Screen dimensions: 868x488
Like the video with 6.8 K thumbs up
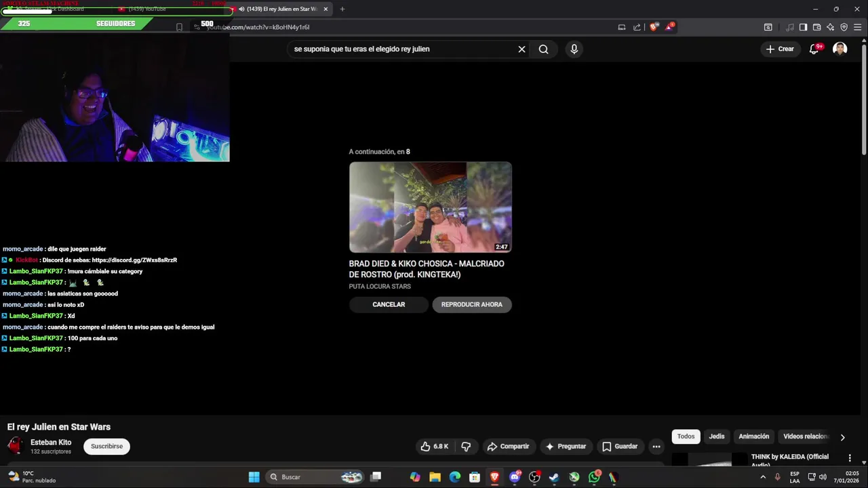click(434, 446)
